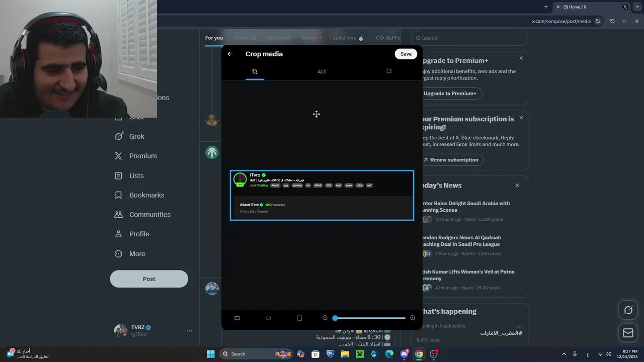This screenshot has width=644, height=362.
Task: Choose the original aspect ratio icon
Action: point(237,318)
